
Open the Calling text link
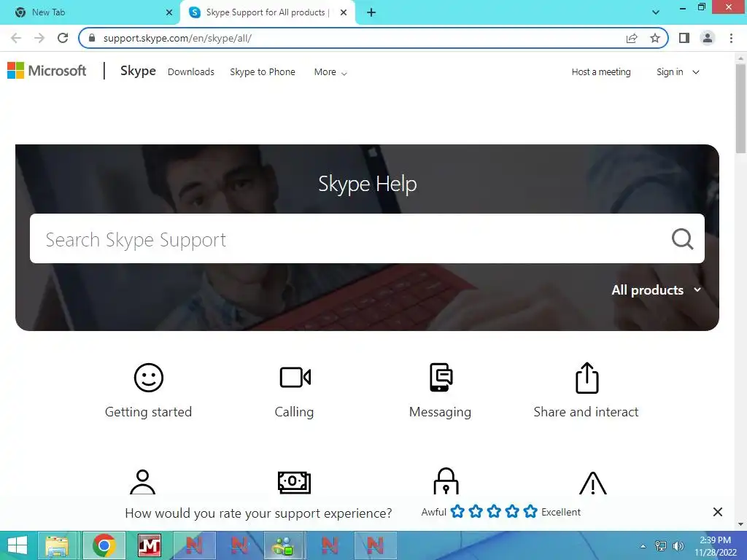[x=295, y=412]
